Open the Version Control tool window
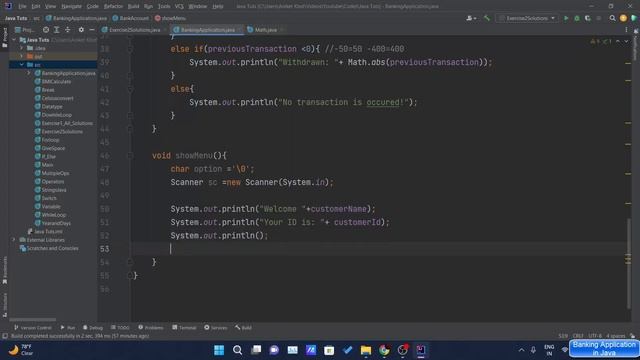Image resolution: width=640 pixels, height=360 pixels. 33,327
